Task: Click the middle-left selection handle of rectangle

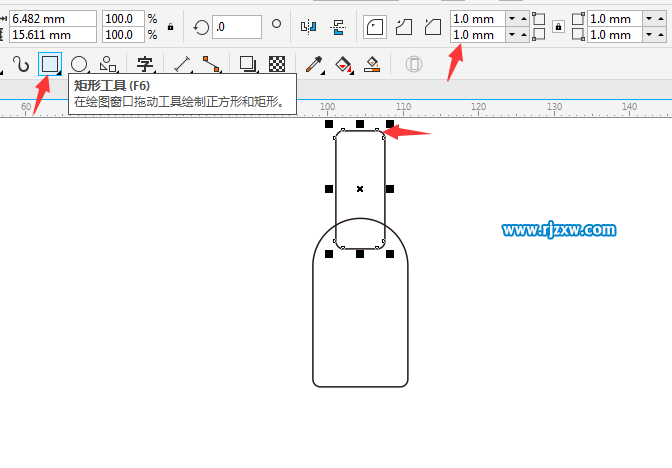Action: 329,189
